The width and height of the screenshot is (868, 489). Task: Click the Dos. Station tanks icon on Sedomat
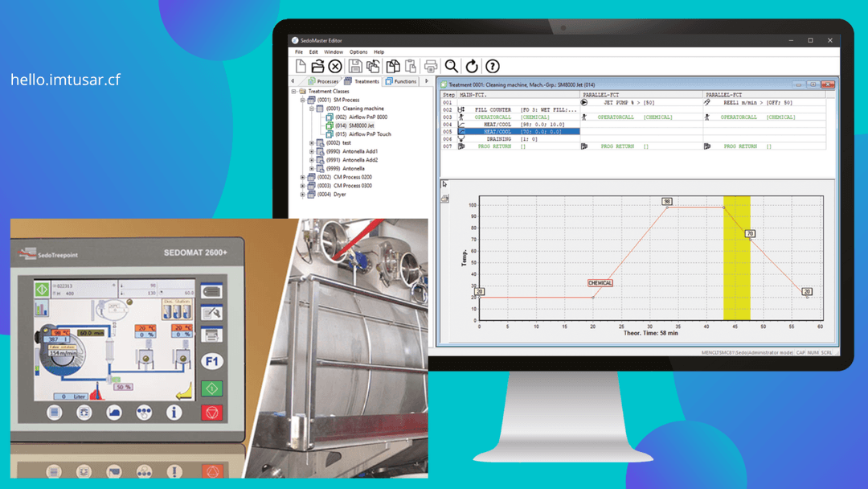(x=177, y=310)
